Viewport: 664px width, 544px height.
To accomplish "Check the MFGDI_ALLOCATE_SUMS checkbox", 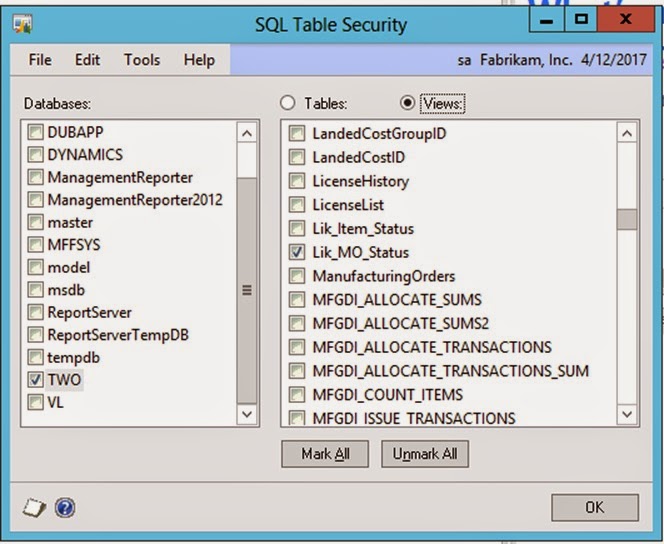I will pyautogui.click(x=296, y=300).
